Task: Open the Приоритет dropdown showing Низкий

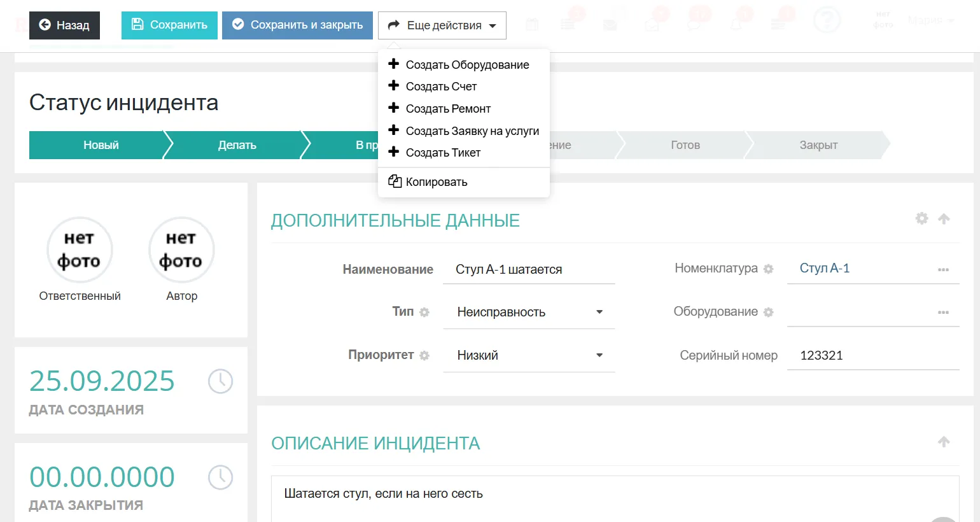Action: pos(529,355)
